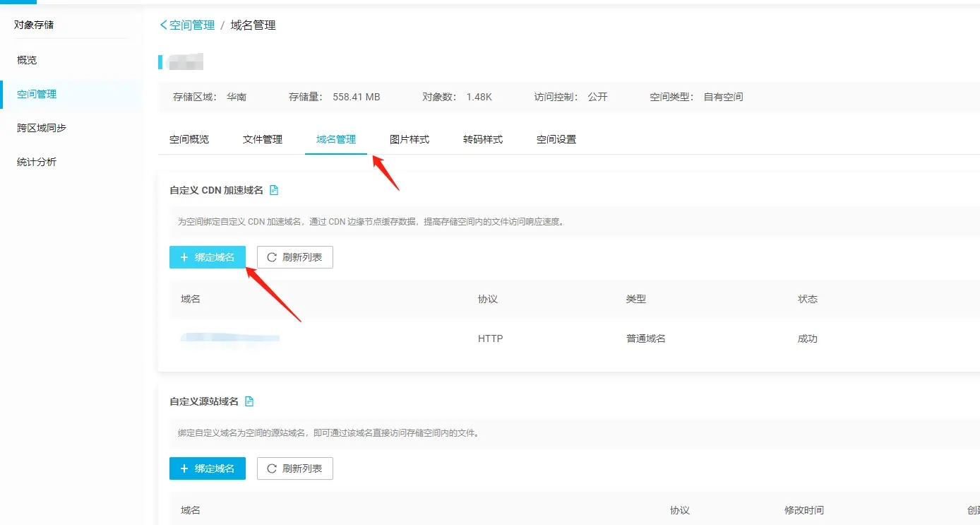This screenshot has width=980, height=525.
Task: Click 刷新列表 in the CDN section
Action: coord(294,257)
